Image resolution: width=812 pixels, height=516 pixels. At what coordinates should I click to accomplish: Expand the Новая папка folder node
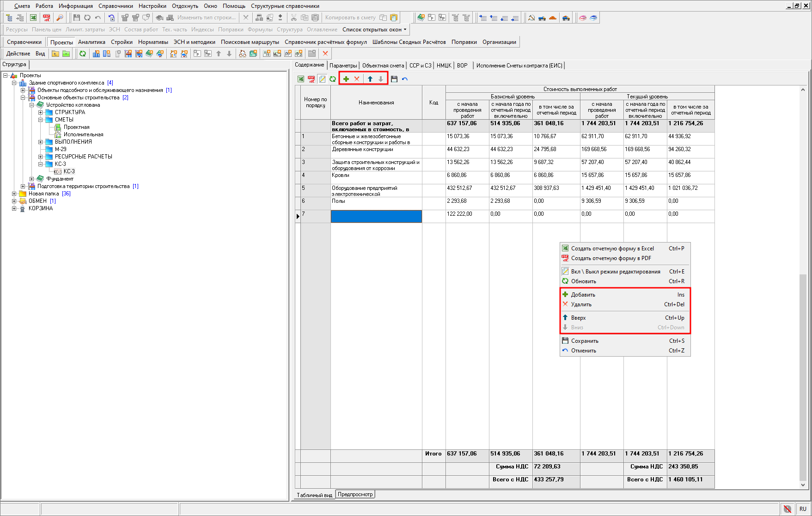pyautogui.click(x=14, y=194)
